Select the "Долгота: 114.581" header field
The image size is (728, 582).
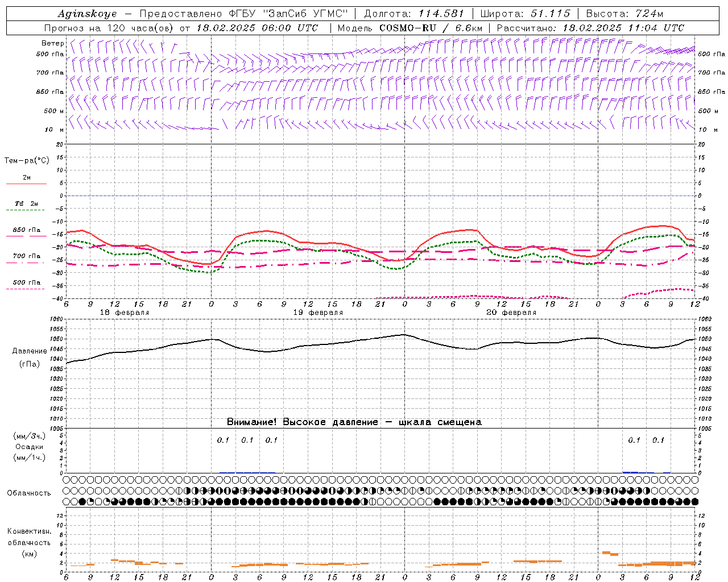[x=414, y=14]
